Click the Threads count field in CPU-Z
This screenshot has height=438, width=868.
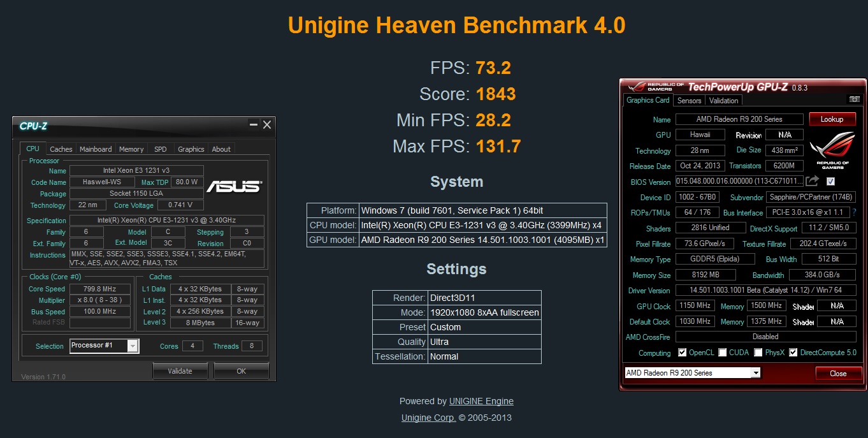point(252,346)
